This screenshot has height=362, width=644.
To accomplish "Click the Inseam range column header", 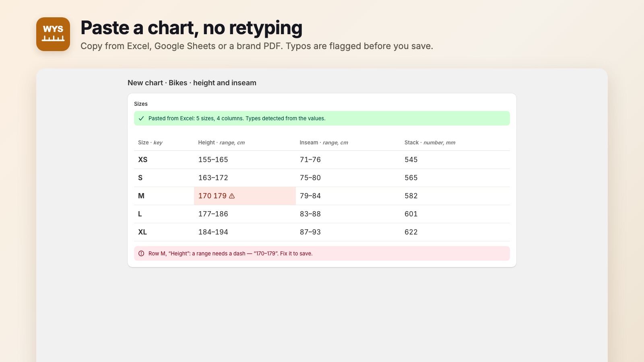I will (324, 142).
